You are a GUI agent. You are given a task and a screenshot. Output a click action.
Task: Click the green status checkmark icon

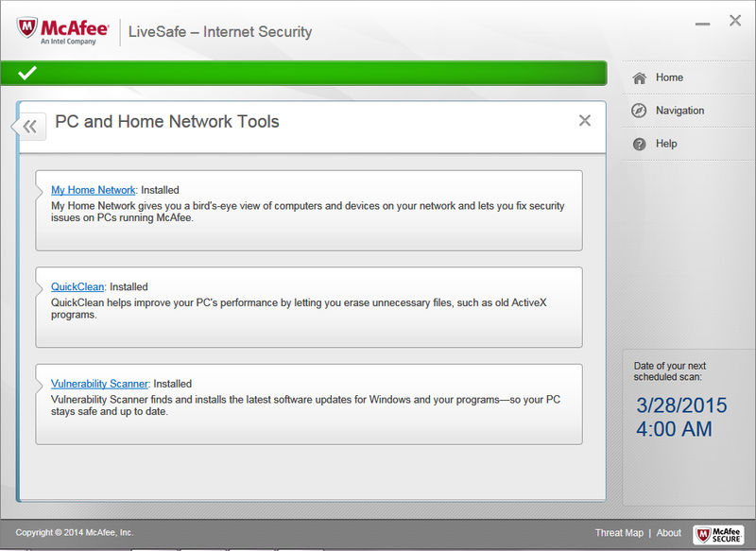[x=27, y=73]
